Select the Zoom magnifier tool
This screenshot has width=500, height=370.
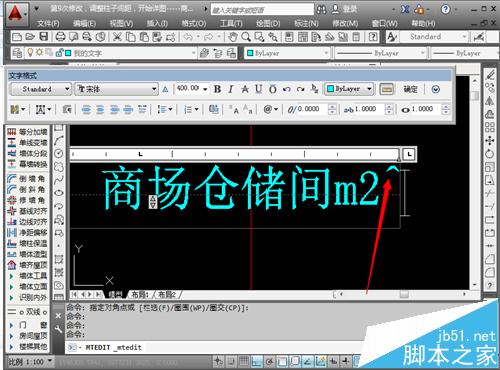tap(246, 37)
